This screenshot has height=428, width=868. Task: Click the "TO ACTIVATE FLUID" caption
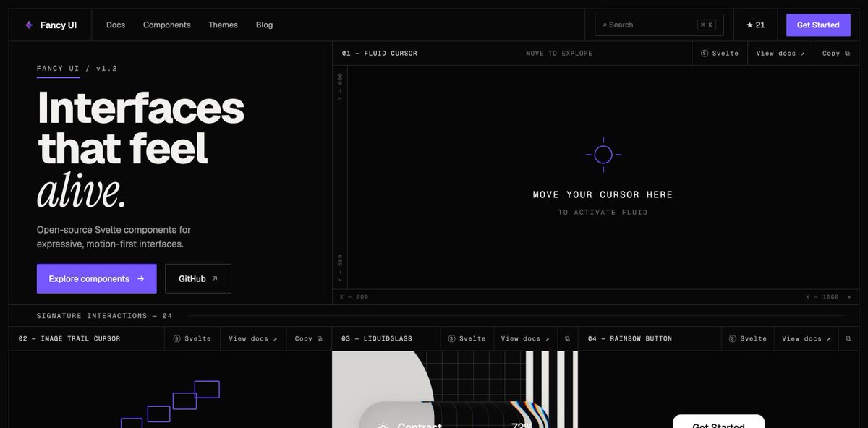[603, 213]
